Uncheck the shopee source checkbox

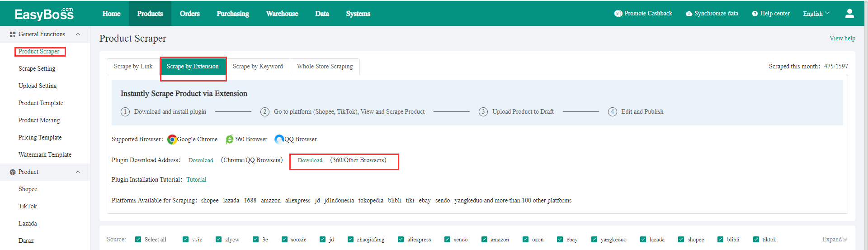pyautogui.click(x=681, y=240)
